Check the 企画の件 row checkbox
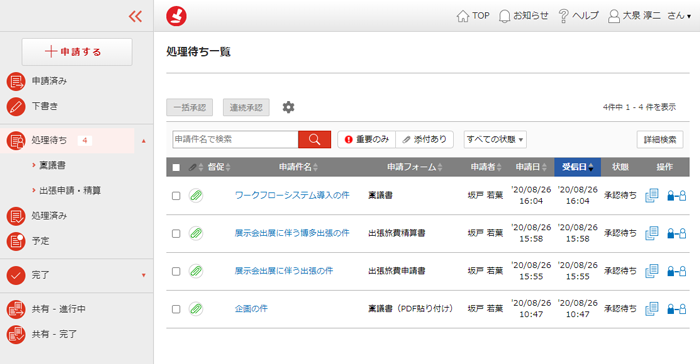Image resolution: width=700 pixels, height=364 pixels. (176, 309)
